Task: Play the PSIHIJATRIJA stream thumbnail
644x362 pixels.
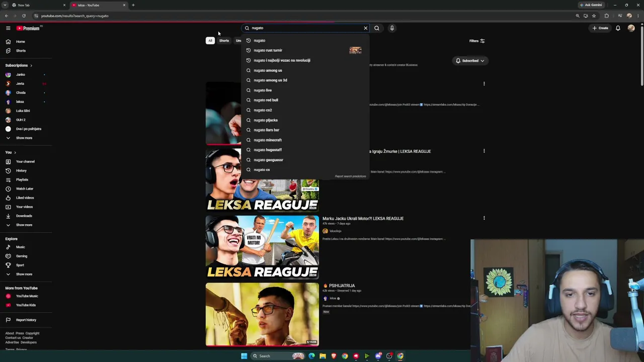Action: click(262, 314)
